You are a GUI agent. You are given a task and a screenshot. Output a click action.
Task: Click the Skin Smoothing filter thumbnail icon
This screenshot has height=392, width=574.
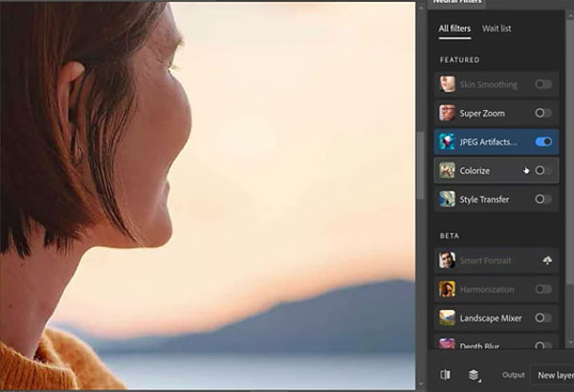point(447,84)
